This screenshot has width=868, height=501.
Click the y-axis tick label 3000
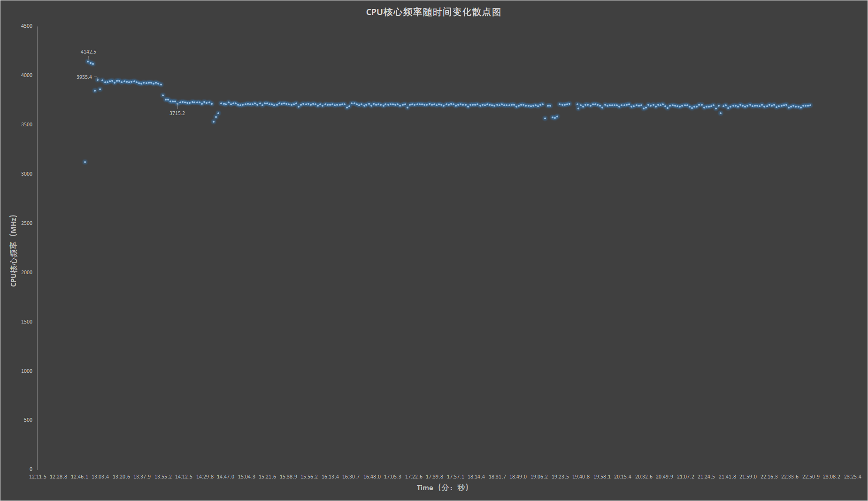(27, 174)
